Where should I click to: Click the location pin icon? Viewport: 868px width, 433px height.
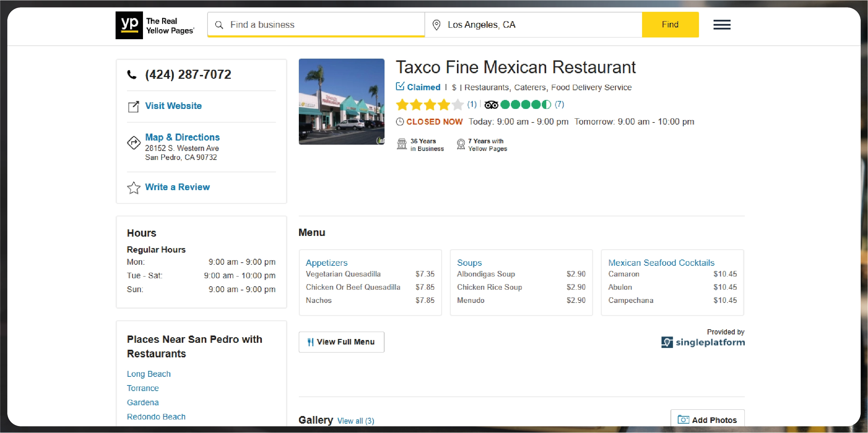[x=436, y=25]
